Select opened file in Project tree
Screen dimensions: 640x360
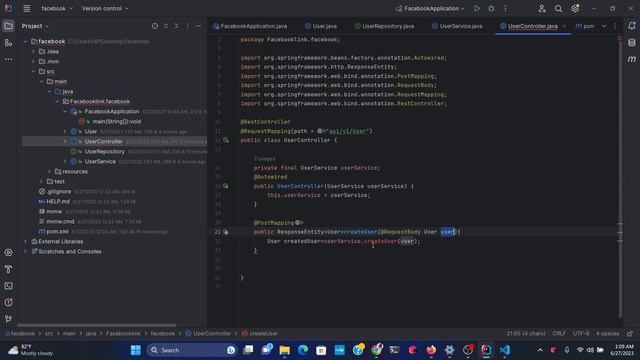[155, 26]
